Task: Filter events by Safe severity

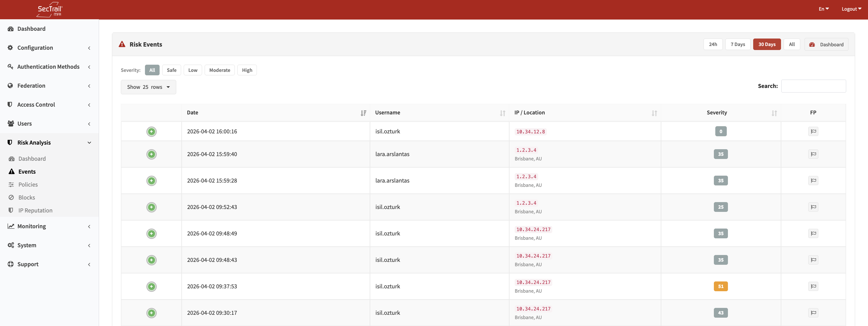Action: point(172,70)
